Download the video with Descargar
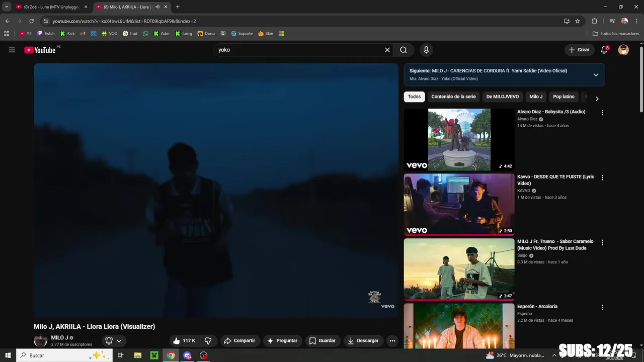The height and width of the screenshot is (362, 644). coord(363,341)
